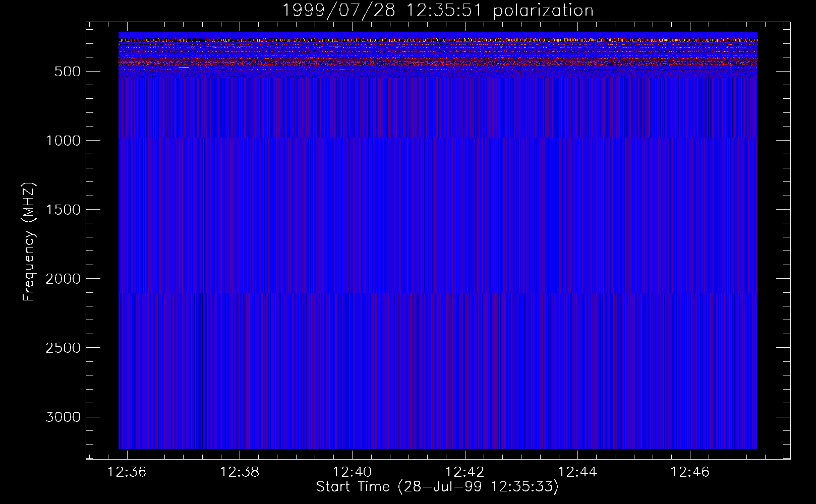Click the 12:42 time tick label
Viewport: 816px width, 504px height.
click(x=464, y=472)
